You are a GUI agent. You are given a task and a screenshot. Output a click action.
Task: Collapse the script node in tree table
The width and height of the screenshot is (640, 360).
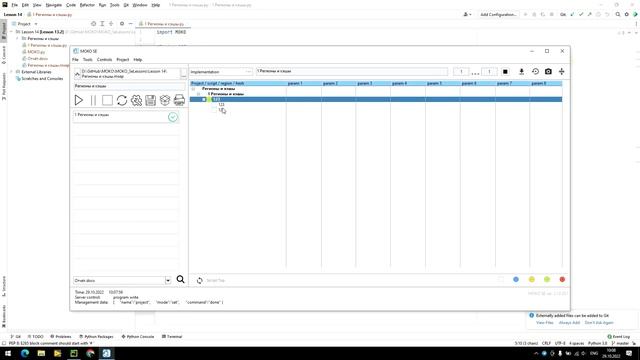click(199, 94)
